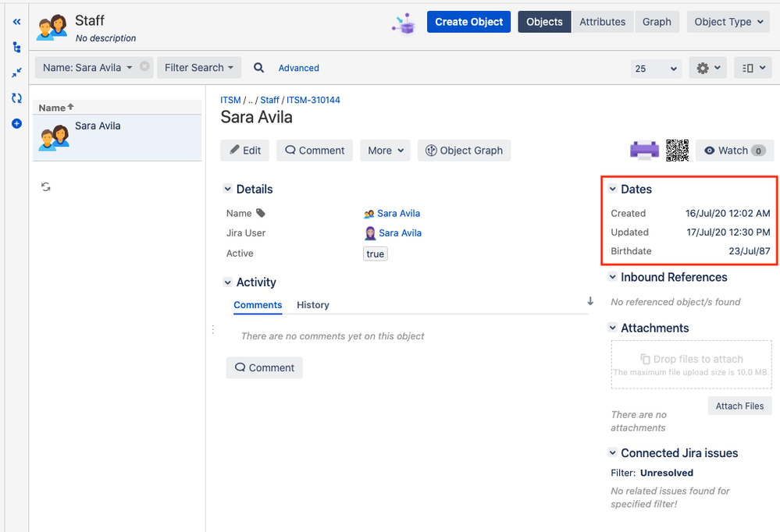
Task: Open the gear settings dropdown
Action: [x=708, y=68]
